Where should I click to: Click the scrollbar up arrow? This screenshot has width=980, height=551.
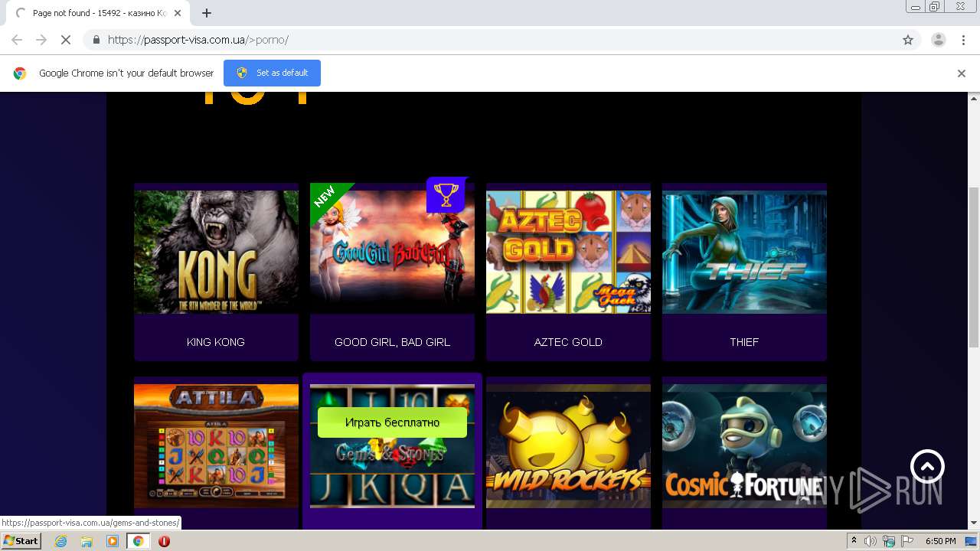tap(974, 98)
